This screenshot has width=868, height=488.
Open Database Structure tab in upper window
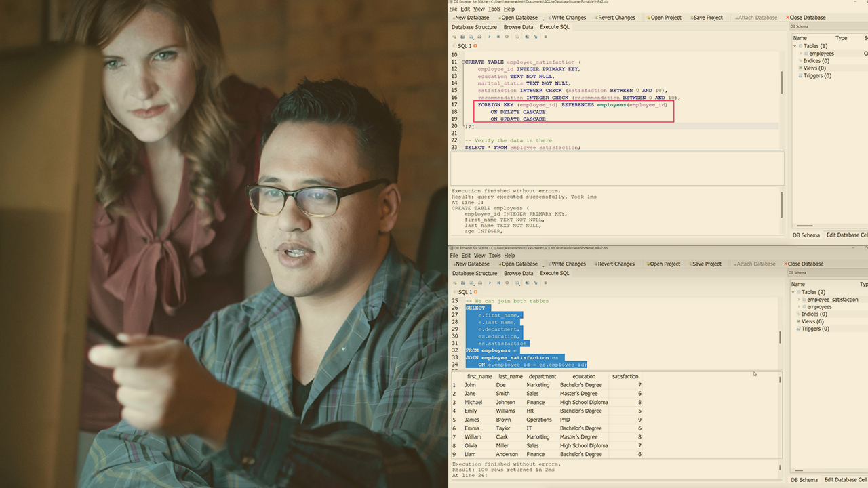pyautogui.click(x=474, y=27)
